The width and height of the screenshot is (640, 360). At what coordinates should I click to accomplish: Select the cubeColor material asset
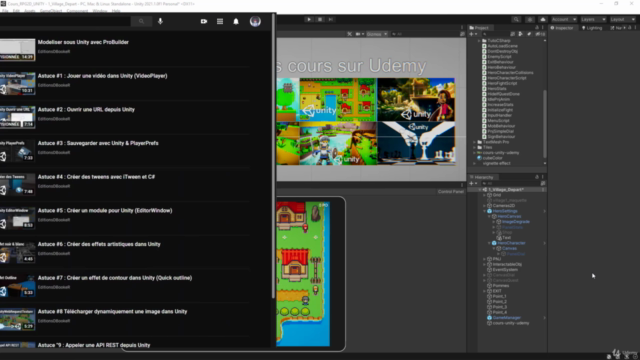(x=492, y=158)
